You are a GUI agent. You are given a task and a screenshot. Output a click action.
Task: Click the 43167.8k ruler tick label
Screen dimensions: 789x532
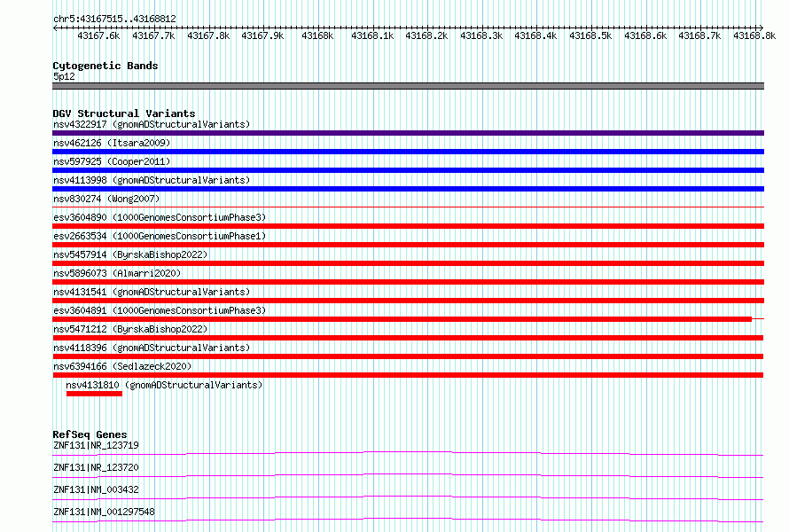(x=208, y=35)
